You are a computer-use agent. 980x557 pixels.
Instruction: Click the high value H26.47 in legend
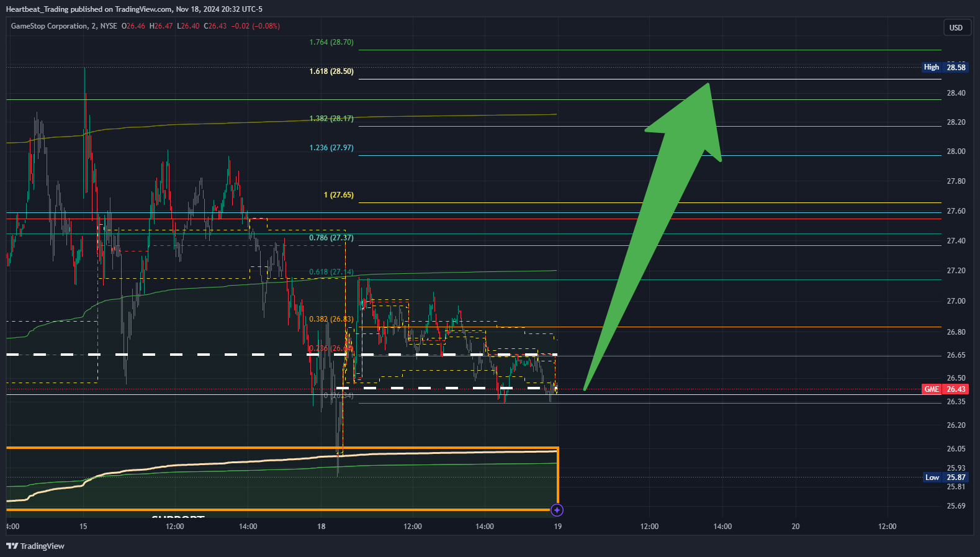[x=161, y=26]
